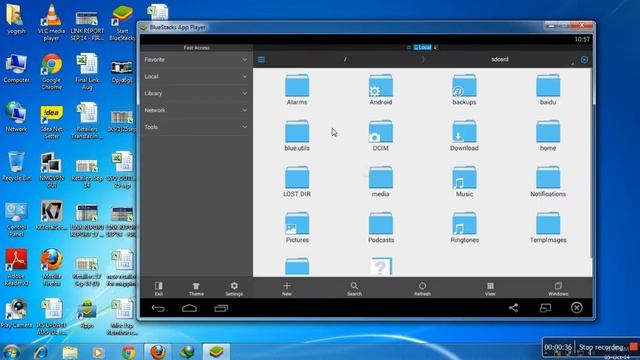The height and width of the screenshot is (360, 640).
Task: Open the Theme option
Action: [196, 288]
